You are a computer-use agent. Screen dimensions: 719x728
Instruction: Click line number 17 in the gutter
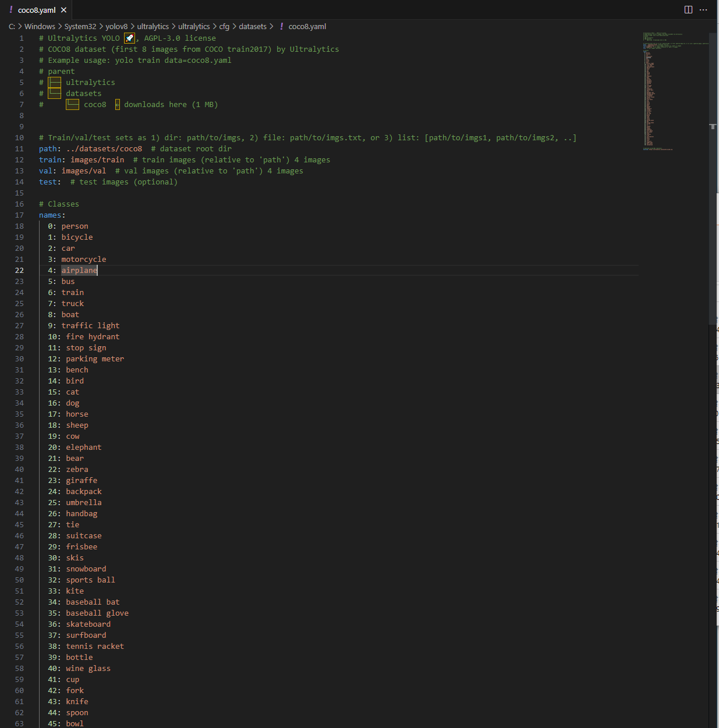coord(19,215)
